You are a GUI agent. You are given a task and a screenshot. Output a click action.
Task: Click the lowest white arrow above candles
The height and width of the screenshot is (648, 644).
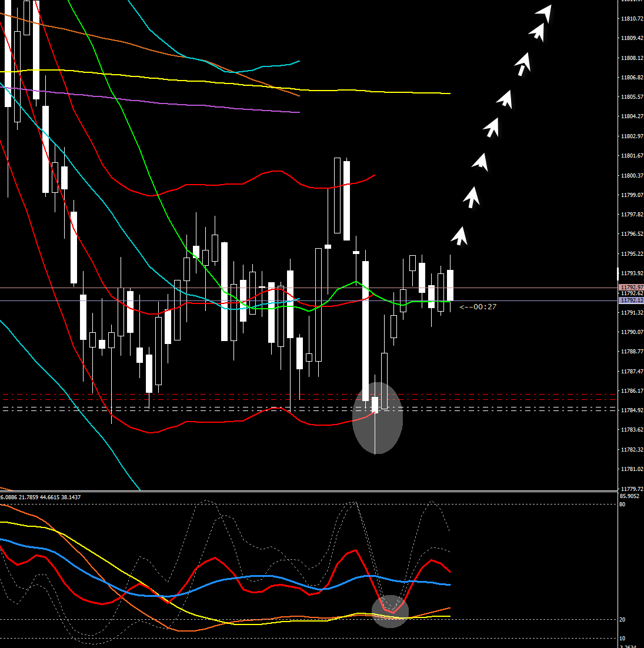click(459, 235)
